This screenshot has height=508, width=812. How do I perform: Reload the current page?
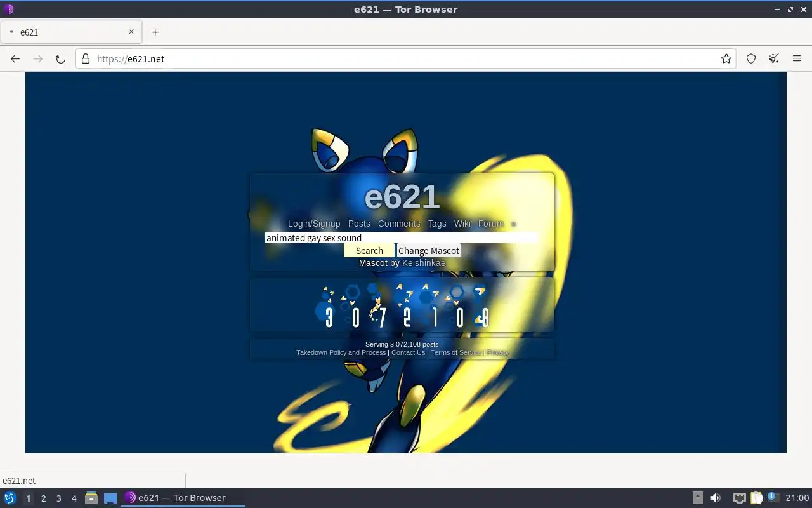pyautogui.click(x=60, y=58)
